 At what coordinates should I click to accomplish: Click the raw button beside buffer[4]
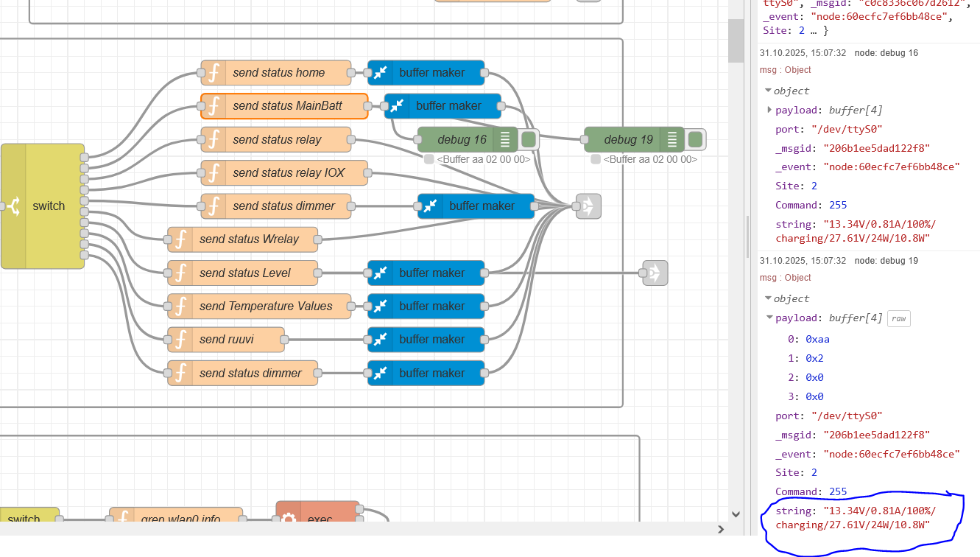pyautogui.click(x=898, y=318)
